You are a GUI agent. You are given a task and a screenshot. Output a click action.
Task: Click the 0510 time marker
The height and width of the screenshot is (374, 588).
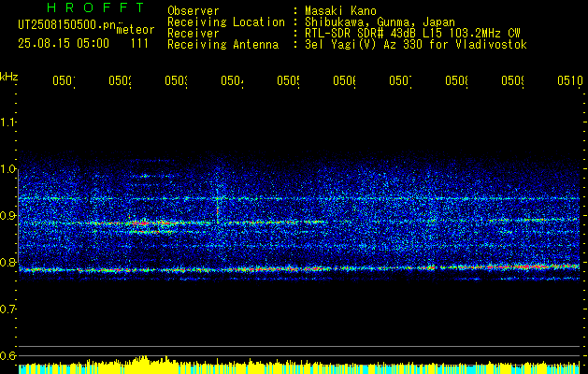pyautogui.click(x=570, y=80)
